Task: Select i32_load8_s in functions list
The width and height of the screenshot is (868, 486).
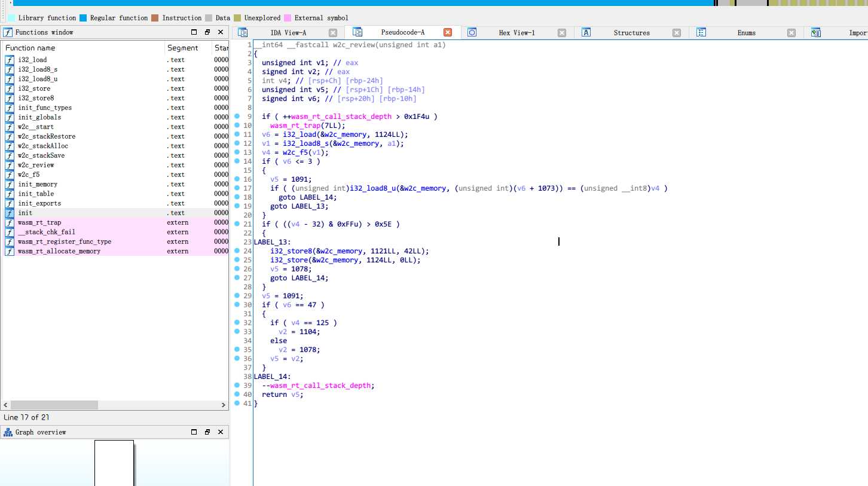Action: [116, 69]
